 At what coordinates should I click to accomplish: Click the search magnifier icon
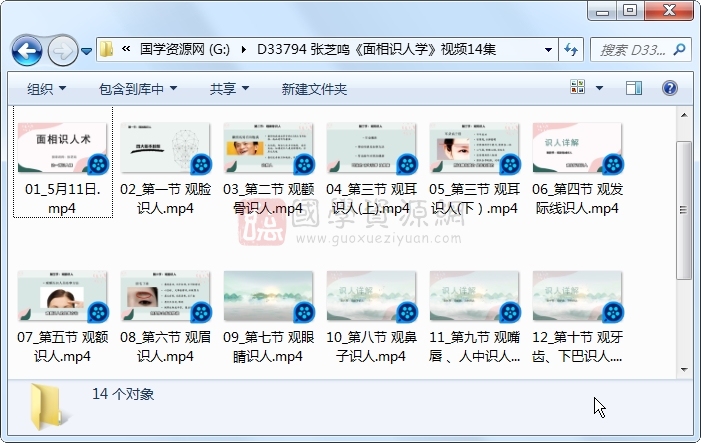point(680,49)
